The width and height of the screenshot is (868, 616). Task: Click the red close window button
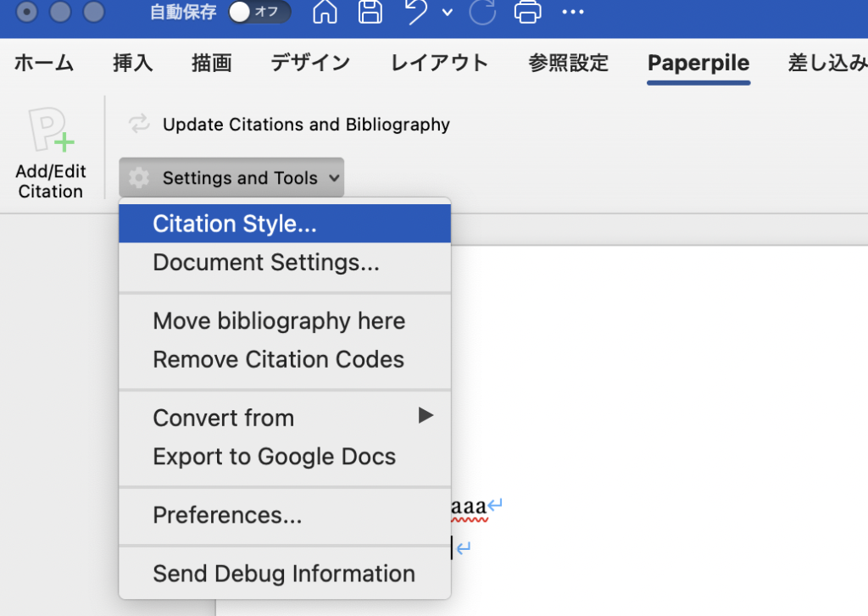pyautogui.click(x=26, y=11)
